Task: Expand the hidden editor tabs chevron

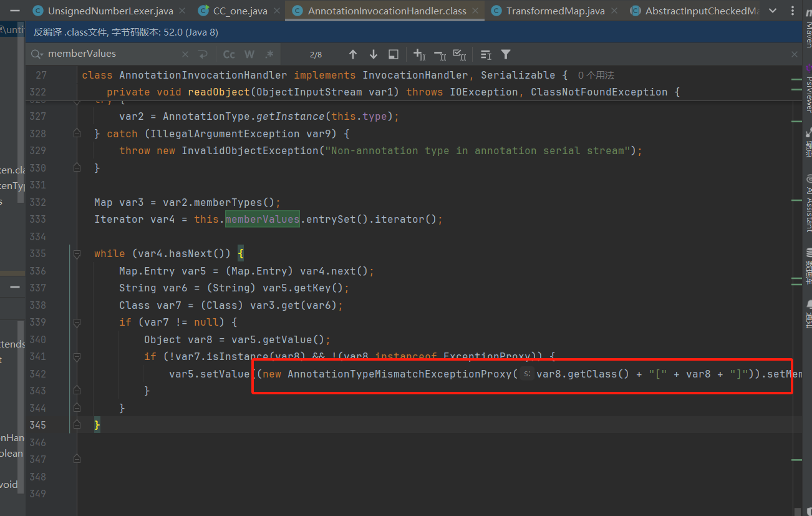Action: (773, 11)
